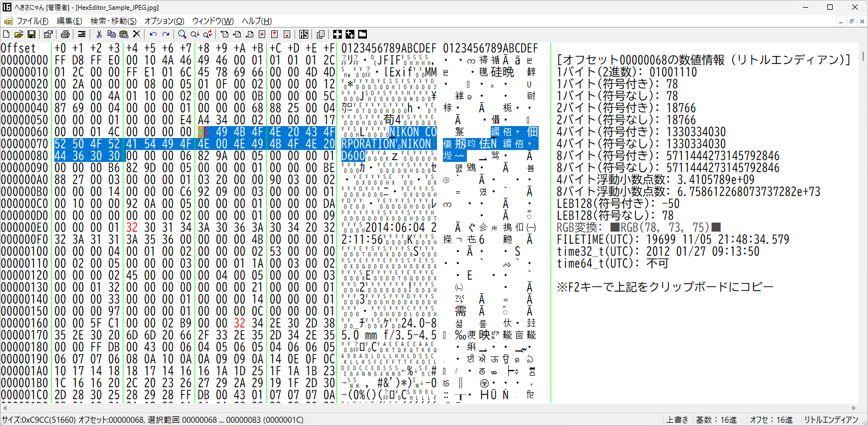Toggle the 上書き overwrite mode in status bar
Viewport: 868px width, 426px height.
[x=677, y=420]
